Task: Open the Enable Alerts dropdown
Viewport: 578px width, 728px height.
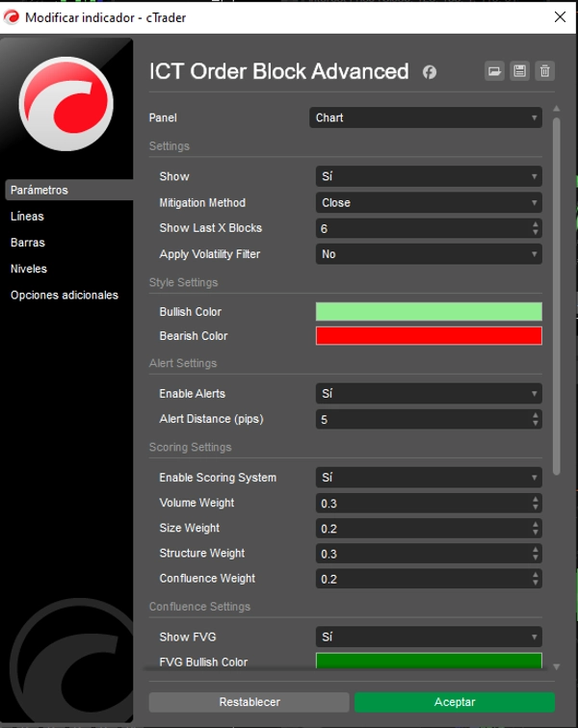Action: tap(429, 394)
